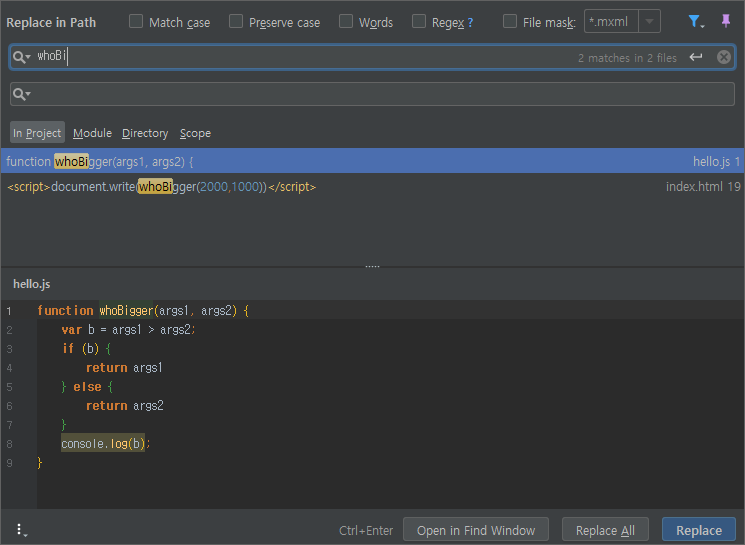The image size is (745, 545).
Task: Click the '} else {' line in preview
Action: pyautogui.click(x=87, y=386)
